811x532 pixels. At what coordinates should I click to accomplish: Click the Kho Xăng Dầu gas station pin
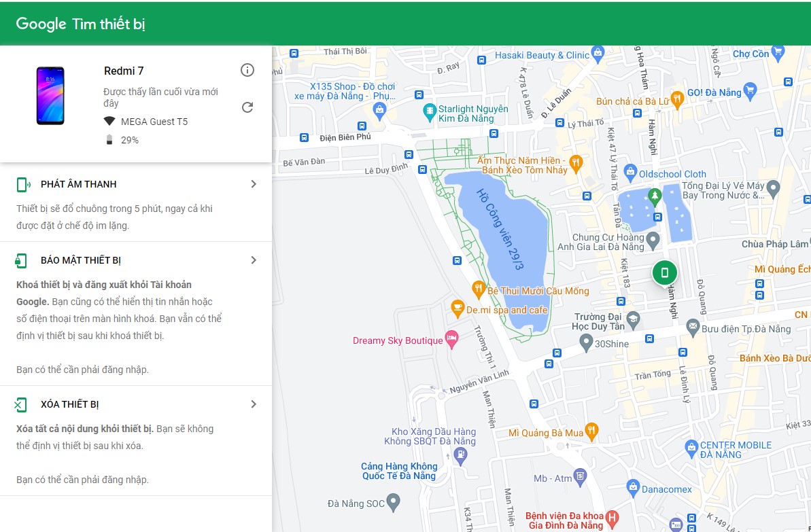(460, 456)
